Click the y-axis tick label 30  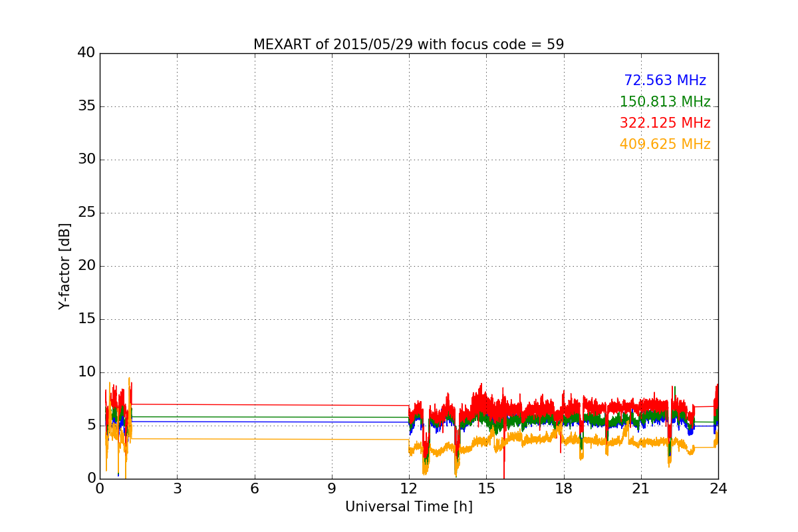coord(86,160)
